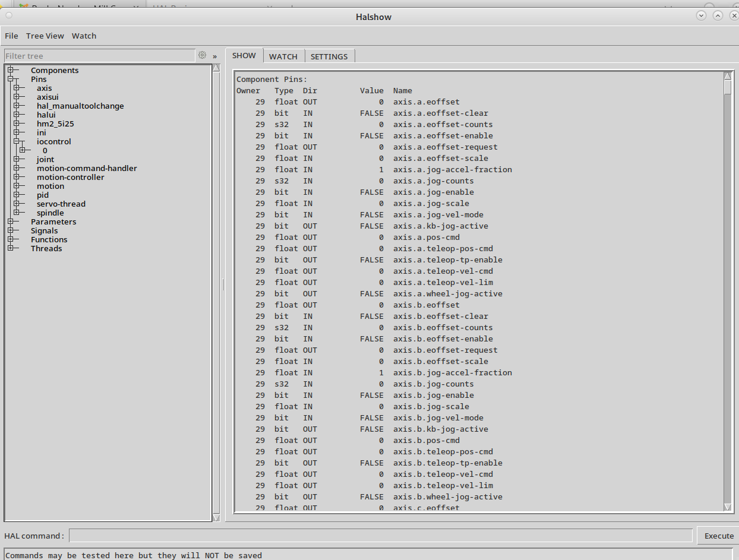Image resolution: width=739 pixels, height=560 pixels.
Task: Select the joint tree item
Action: coord(45,159)
